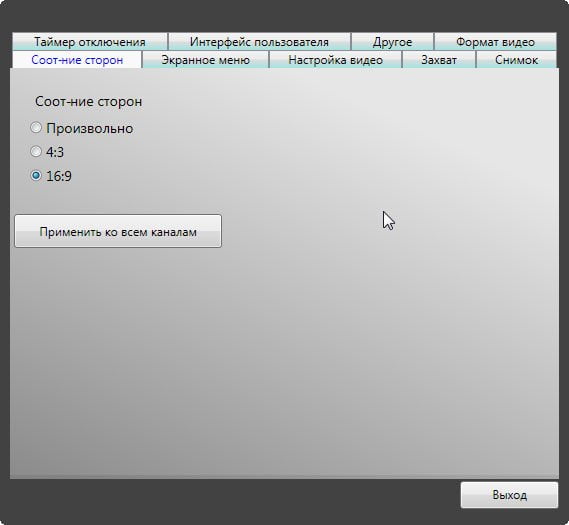The height and width of the screenshot is (525, 569).
Task: Click the Соот-ние сторон heading above the options
Action: [x=88, y=101]
